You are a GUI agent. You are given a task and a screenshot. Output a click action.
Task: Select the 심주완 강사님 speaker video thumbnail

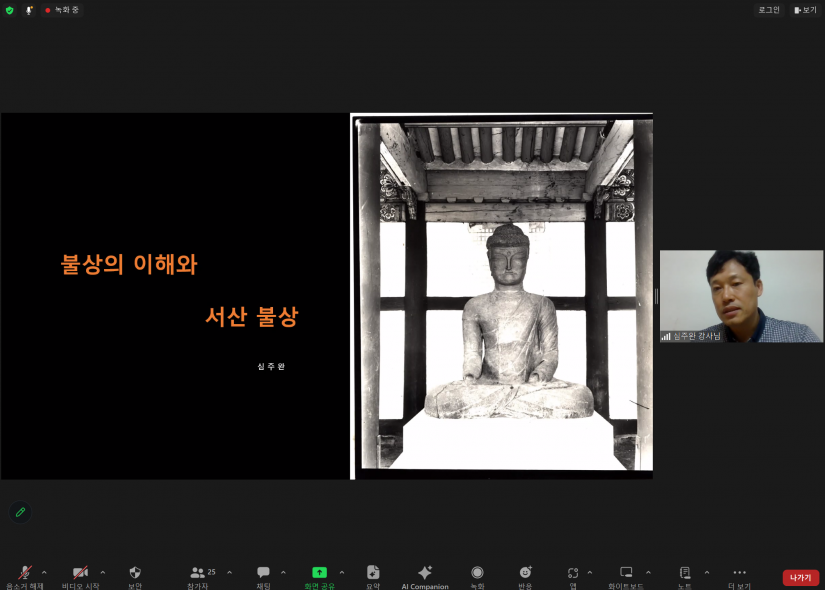point(741,296)
